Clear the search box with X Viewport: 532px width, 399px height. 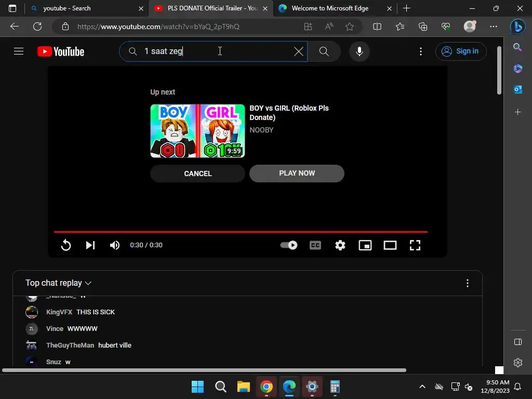coord(299,51)
